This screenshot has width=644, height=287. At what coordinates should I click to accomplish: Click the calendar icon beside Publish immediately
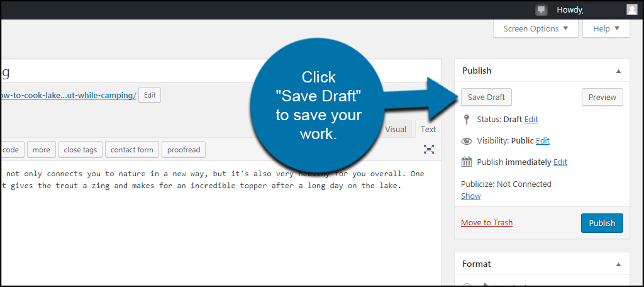coord(466,162)
